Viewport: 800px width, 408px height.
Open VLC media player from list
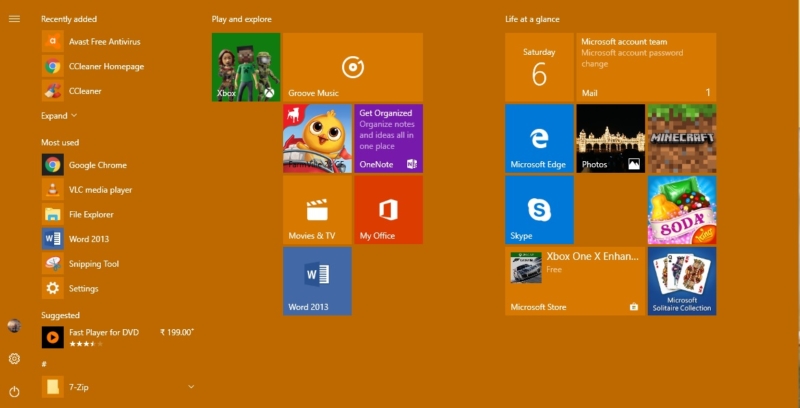[100, 190]
